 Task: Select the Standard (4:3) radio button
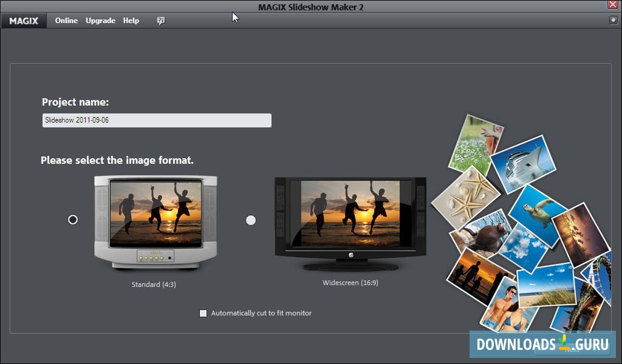tap(73, 220)
